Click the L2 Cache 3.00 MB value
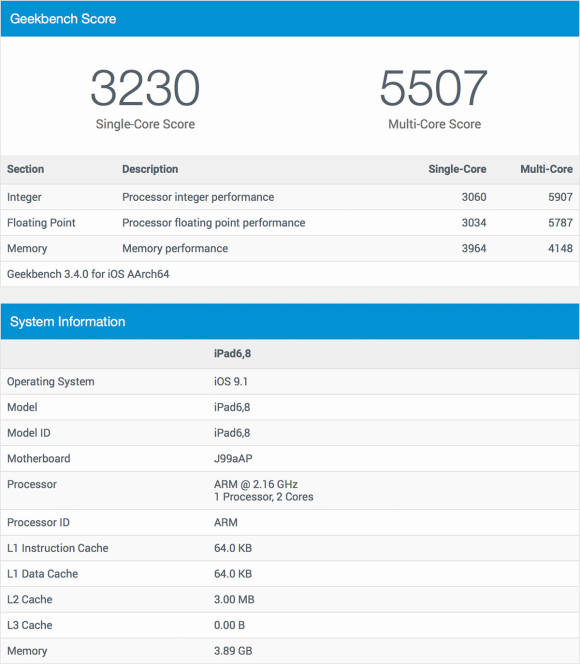Viewport: 580px width, 664px height. click(234, 600)
